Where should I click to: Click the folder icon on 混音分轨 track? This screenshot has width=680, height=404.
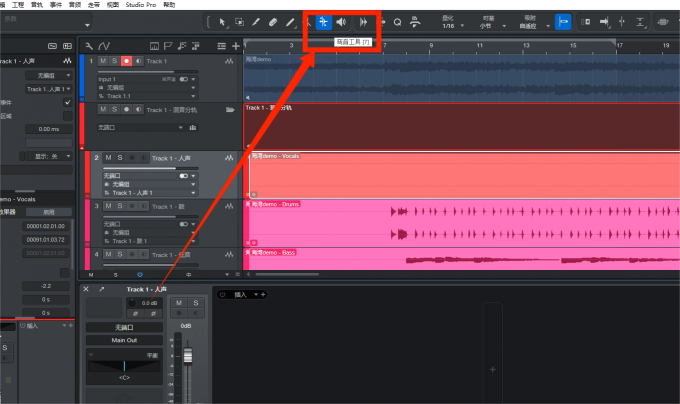click(x=230, y=110)
